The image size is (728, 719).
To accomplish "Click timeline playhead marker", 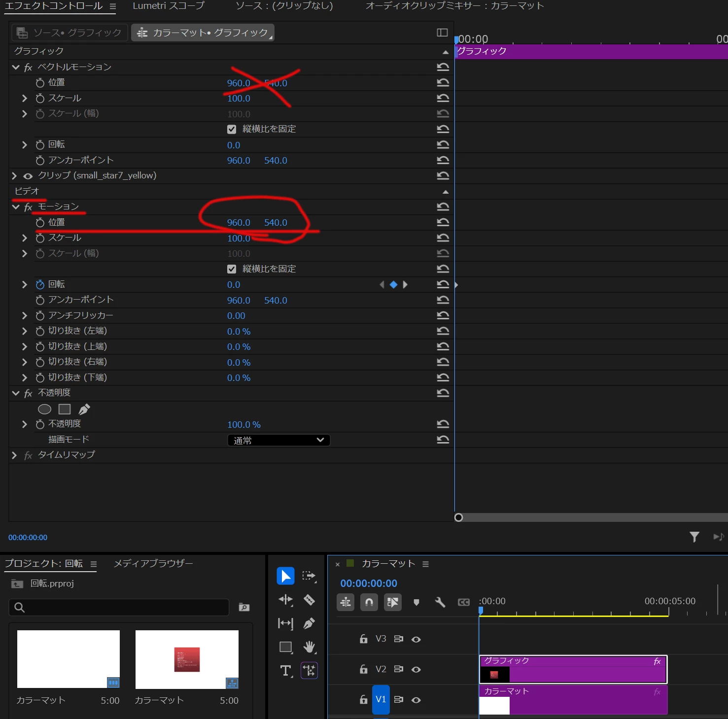I will [x=481, y=611].
